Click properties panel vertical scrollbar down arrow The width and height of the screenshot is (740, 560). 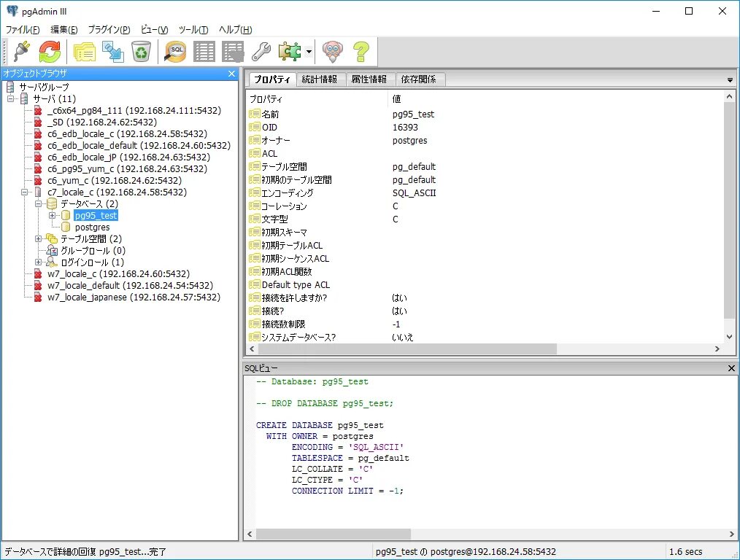(729, 337)
